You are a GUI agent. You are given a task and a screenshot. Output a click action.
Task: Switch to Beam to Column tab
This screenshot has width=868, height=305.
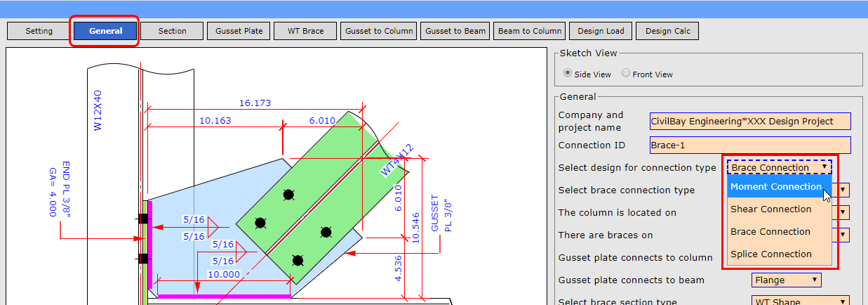(529, 31)
